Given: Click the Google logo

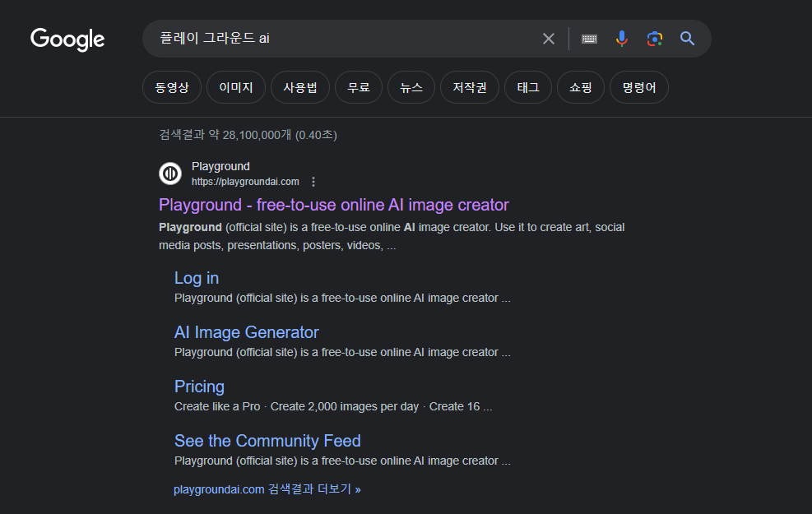Looking at the screenshot, I should pyautogui.click(x=67, y=39).
